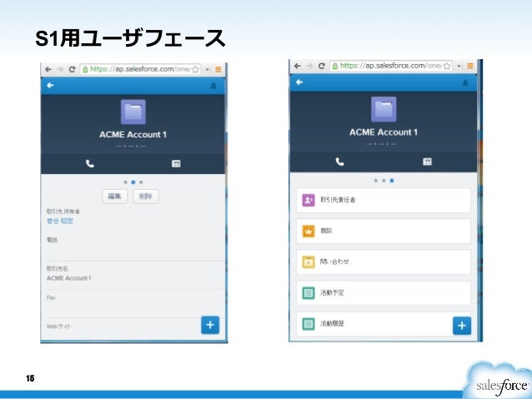Image resolution: width=532 pixels, height=399 pixels.
Task: Click the Web サイト field label
Action: tap(58, 327)
